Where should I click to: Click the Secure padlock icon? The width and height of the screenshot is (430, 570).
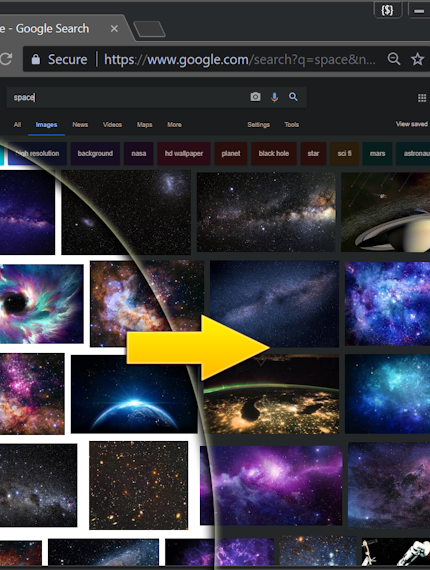(x=36, y=59)
